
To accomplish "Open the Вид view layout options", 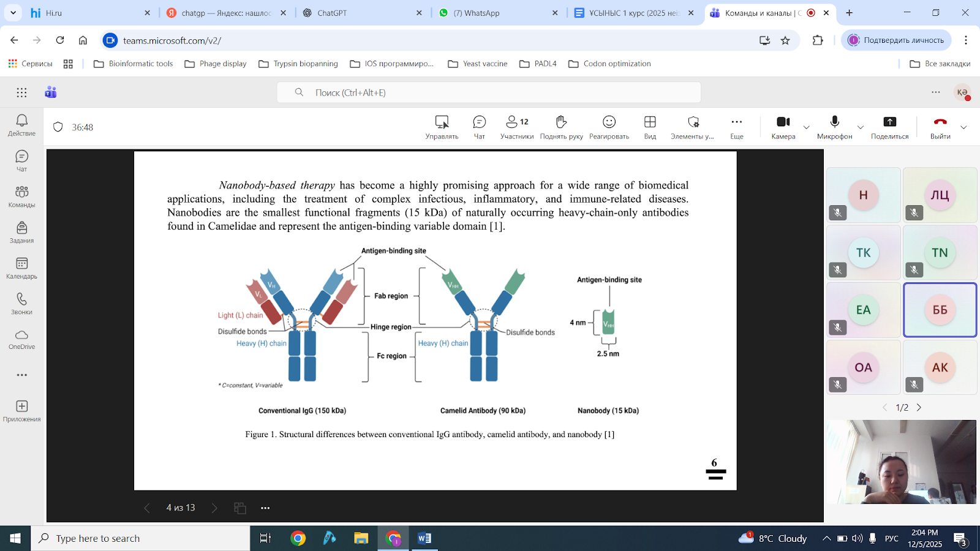I will pos(650,127).
